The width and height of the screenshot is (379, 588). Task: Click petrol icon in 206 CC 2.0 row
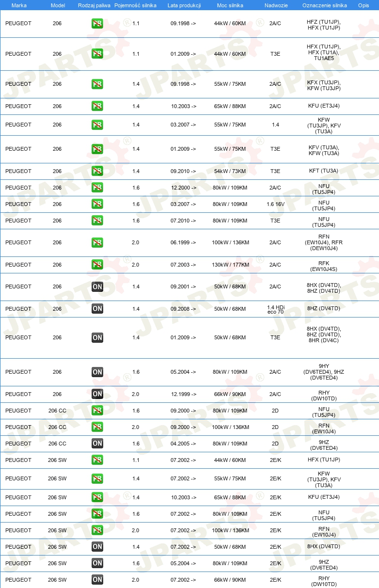point(97,427)
